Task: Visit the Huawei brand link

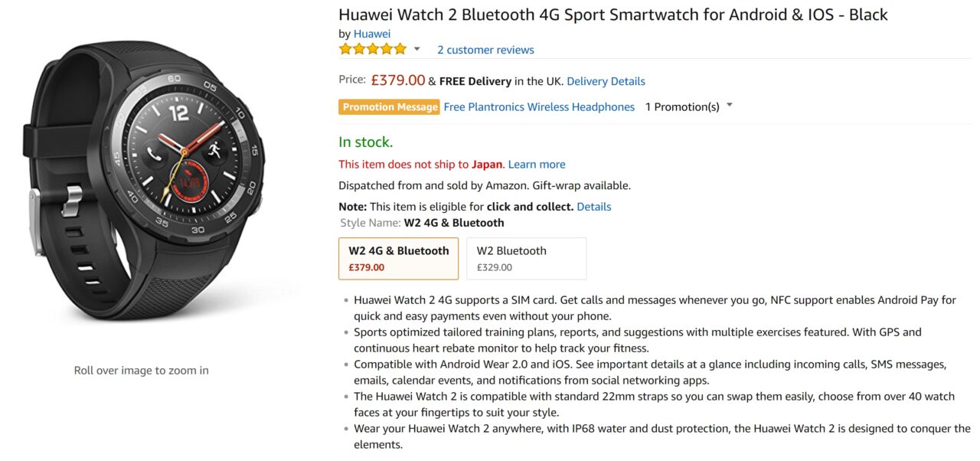Action: pyautogui.click(x=372, y=34)
